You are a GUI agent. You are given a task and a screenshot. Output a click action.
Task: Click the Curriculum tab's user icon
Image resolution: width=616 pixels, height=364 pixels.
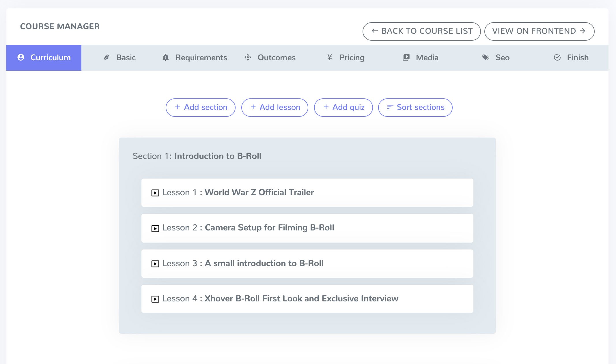21,57
